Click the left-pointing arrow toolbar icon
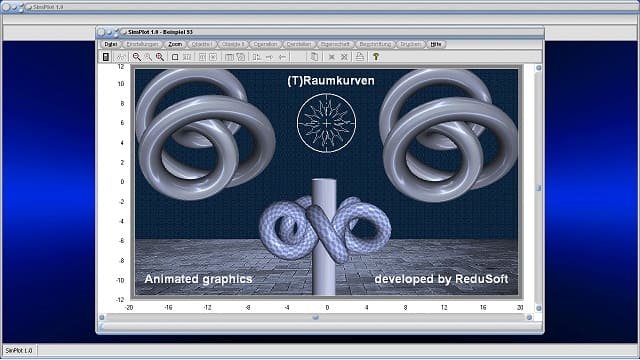This screenshot has height=360, width=640. 282,57
